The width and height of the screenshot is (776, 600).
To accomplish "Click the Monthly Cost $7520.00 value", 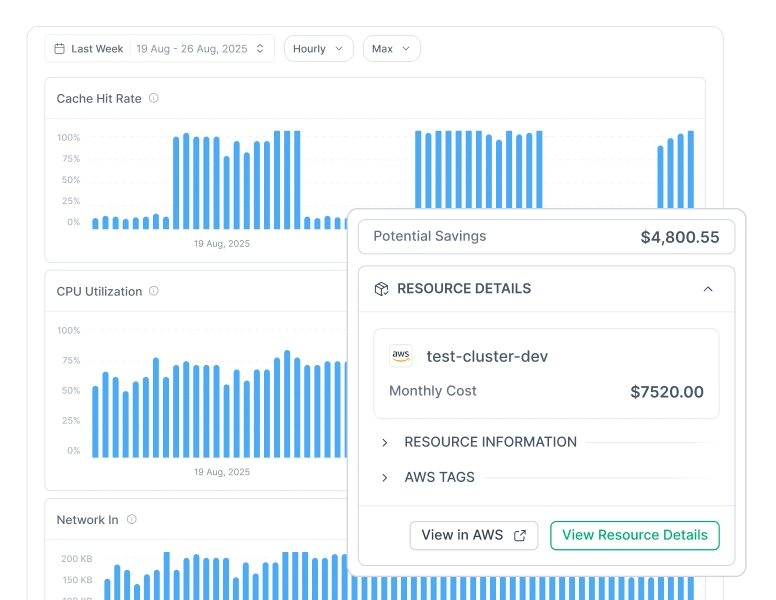I will click(x=667, y=392).
